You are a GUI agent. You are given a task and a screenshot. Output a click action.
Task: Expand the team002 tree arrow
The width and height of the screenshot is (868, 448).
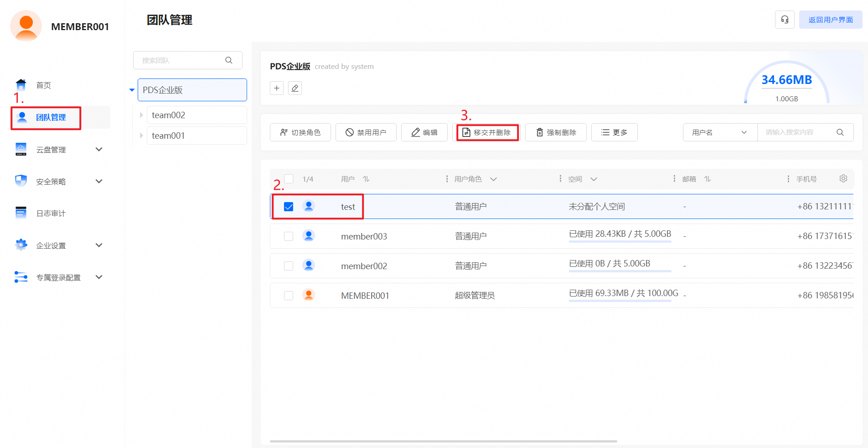(x=141, y=115)
